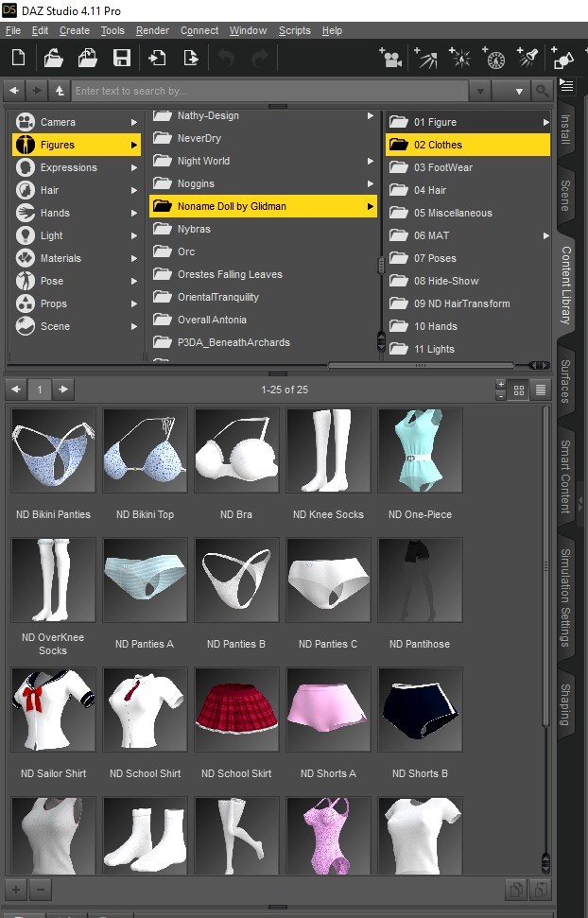Open the pane options menu icon
The image size is (588, 918).
(x=566, y=86)
